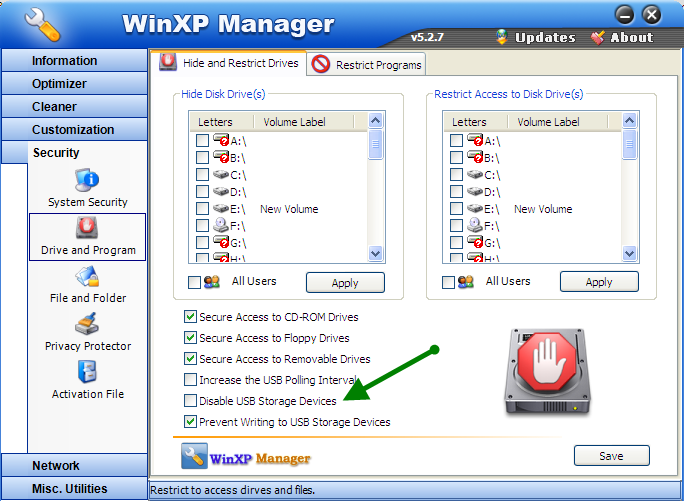
Task: Switch to Hide and Restrict Drives tab
Action: tap(229, 63)
